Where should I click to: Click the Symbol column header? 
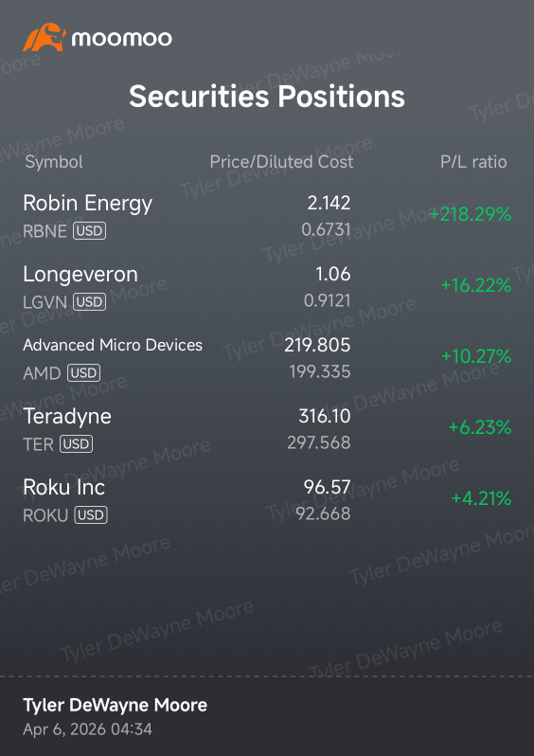(54, 162)
